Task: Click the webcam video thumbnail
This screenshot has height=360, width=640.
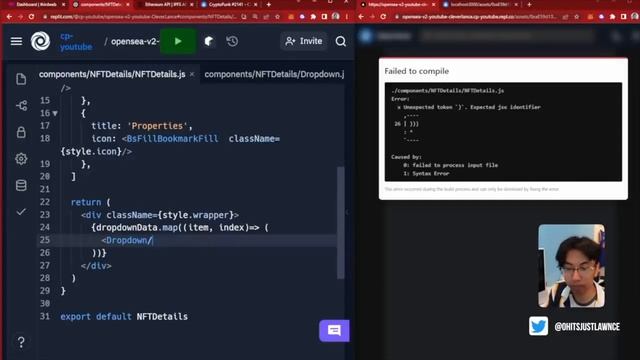Action: (571, 266)
